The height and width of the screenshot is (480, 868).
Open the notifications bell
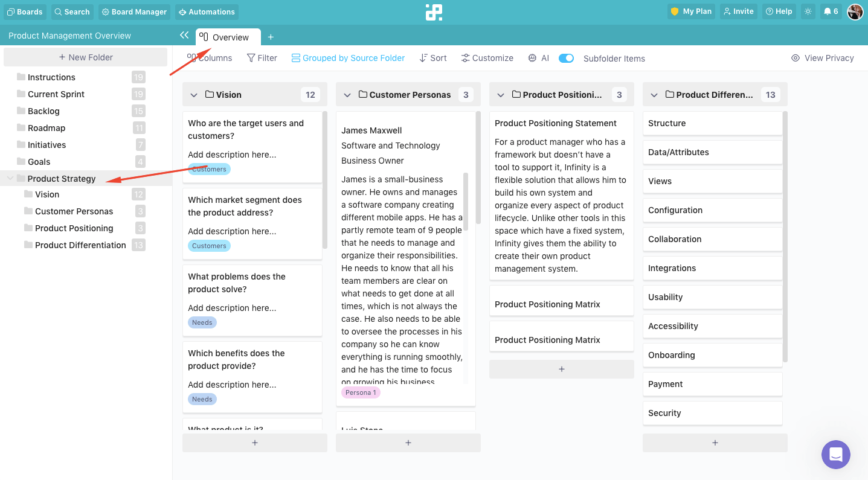(830, 11)
